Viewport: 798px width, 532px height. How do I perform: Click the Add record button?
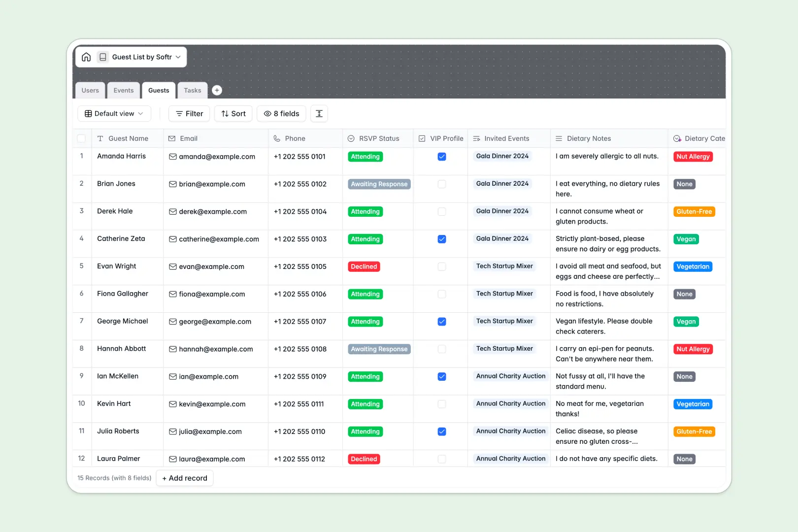(x=184, y=478)
